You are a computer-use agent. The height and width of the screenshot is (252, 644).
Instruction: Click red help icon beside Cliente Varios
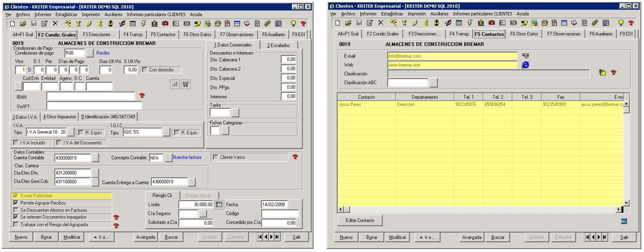(x=295, y=157)
